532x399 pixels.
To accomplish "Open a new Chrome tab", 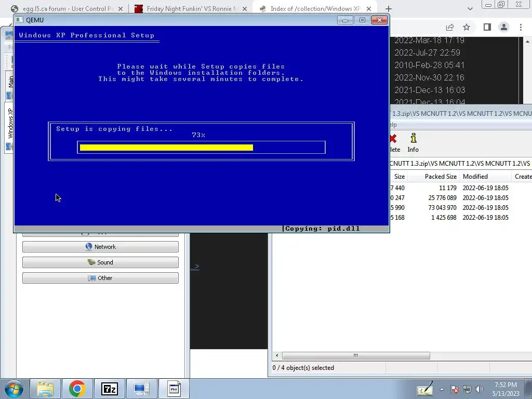I will click(x=389, y=9).
